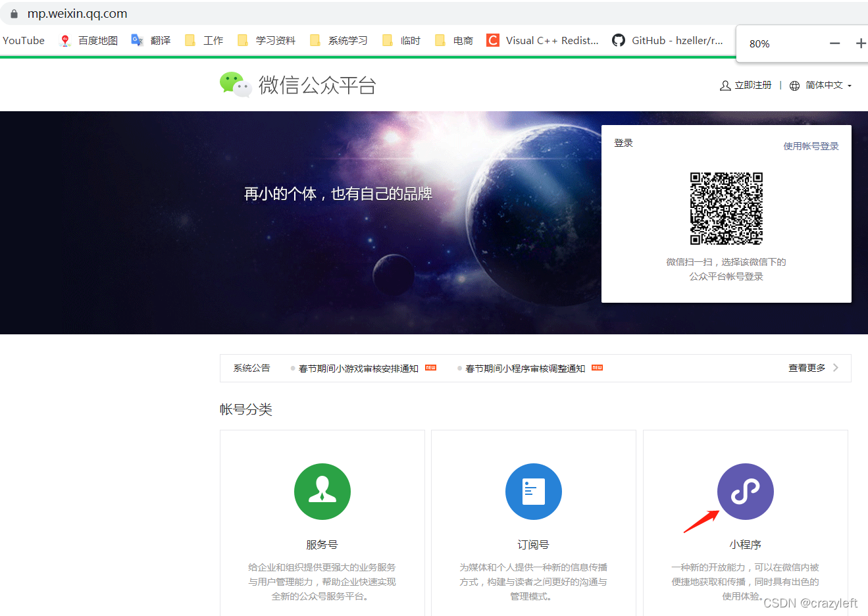This screenshot has height=616, width=868.
Task: Click the 订阅号 description text
Action: [534, 582]
